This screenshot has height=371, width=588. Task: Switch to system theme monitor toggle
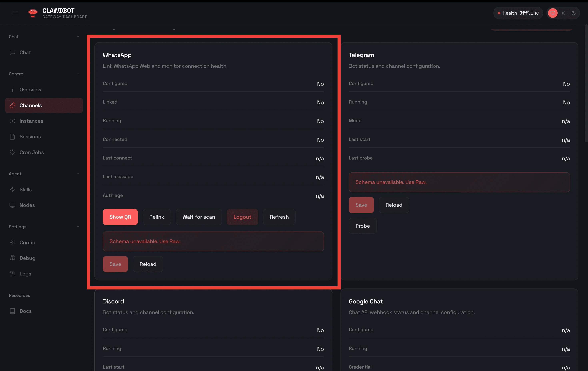[553, 13]
